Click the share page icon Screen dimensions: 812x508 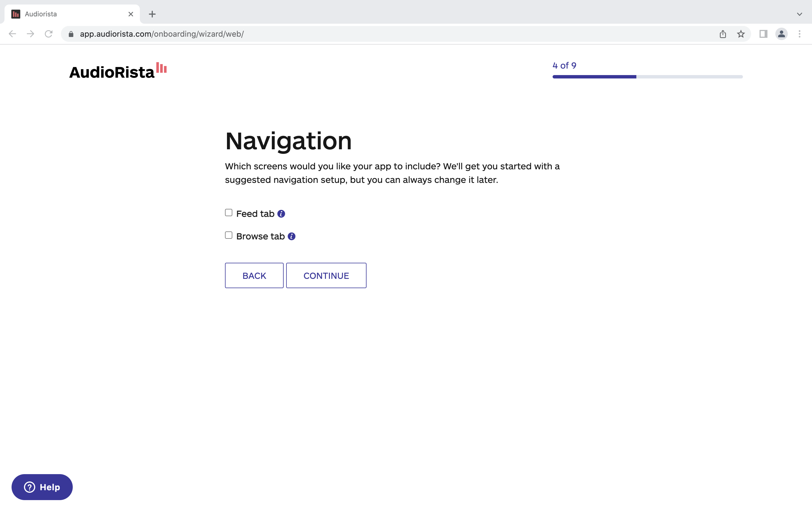pos(723,34)
